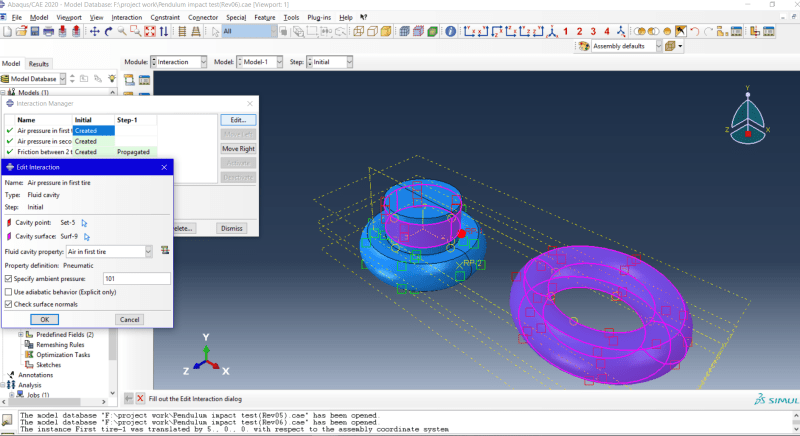This screenshot has width=800, height=436.
Task: Open Interaction Manager toolbox icon
Action: 144,80
